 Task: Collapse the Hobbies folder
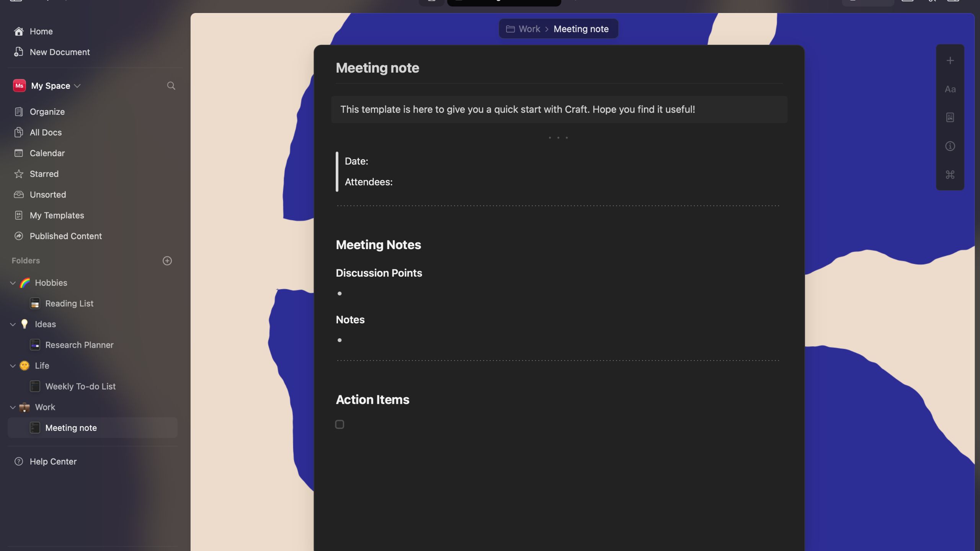coord(13,282)
